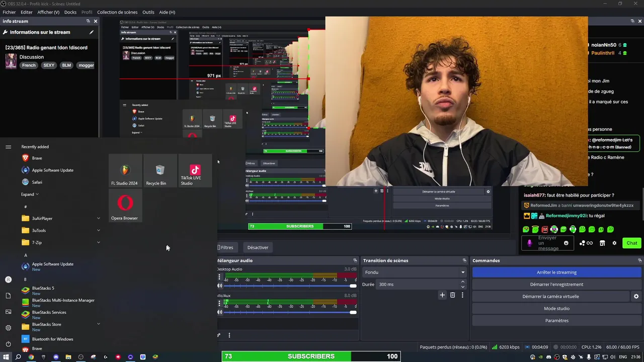Open virtual camera settings gear

point(636,297)
